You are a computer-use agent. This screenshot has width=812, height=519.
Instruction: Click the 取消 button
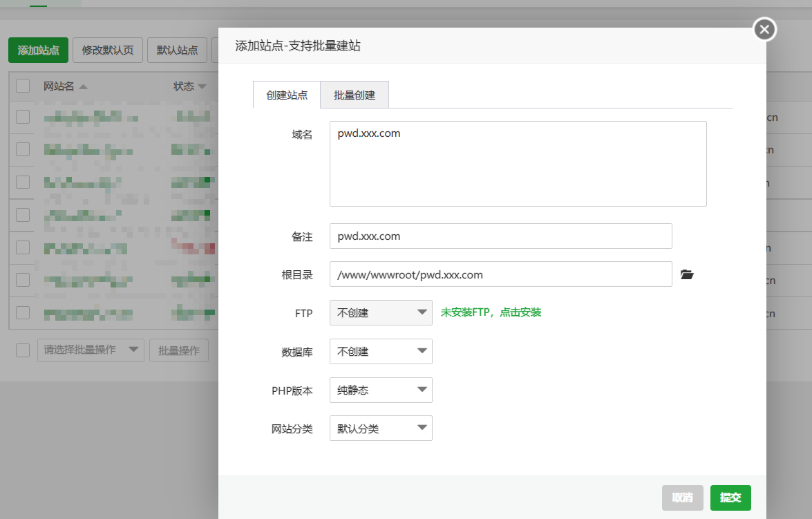(x=683, y=498)
